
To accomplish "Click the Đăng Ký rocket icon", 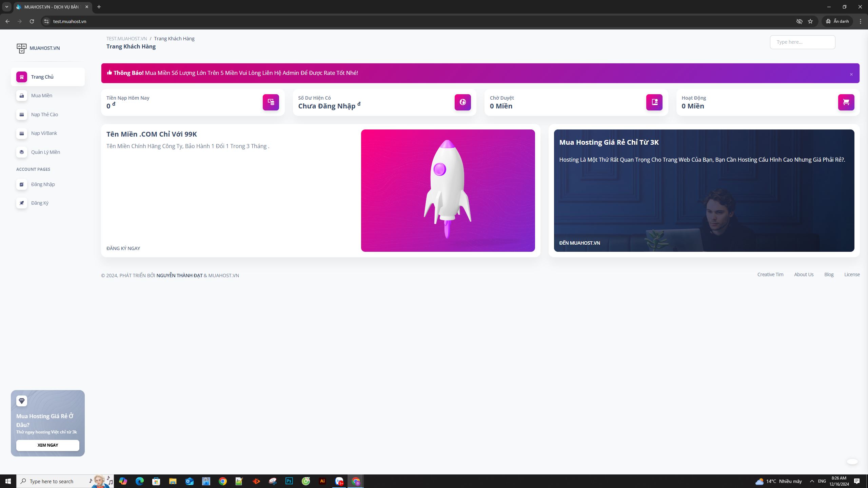I will click(22, 203).
